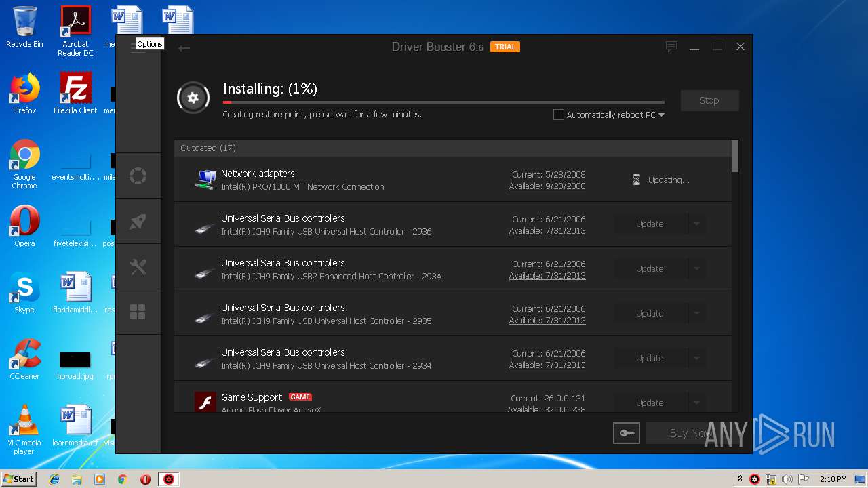Click the driver list vertical scrollbar
The width and height of the screenshot is (868, 488).
coord(735,156)
